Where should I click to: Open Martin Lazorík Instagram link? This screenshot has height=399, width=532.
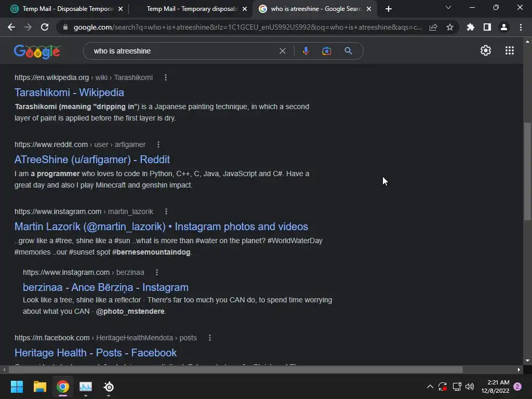[161, 227]
